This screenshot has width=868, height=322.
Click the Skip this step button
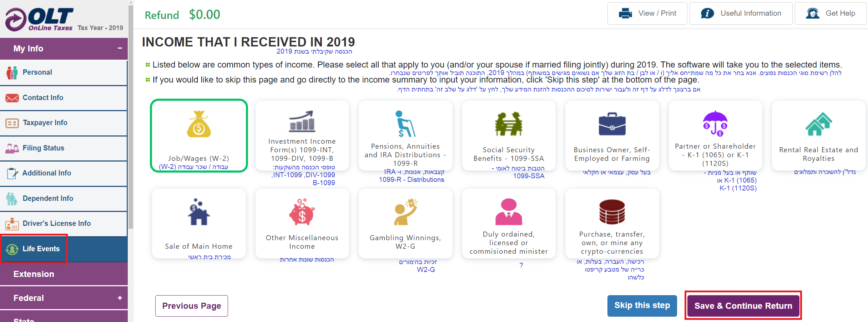[642, 306]
